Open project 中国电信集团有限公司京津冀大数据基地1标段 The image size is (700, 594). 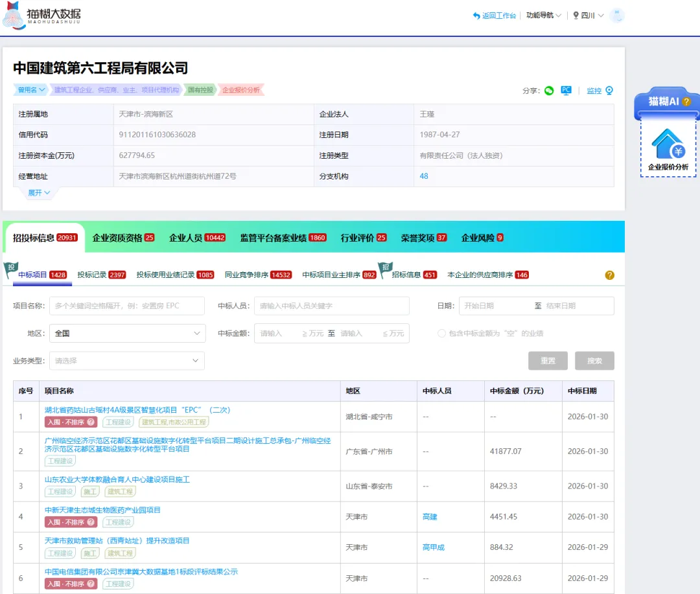(x=141, y=571)
